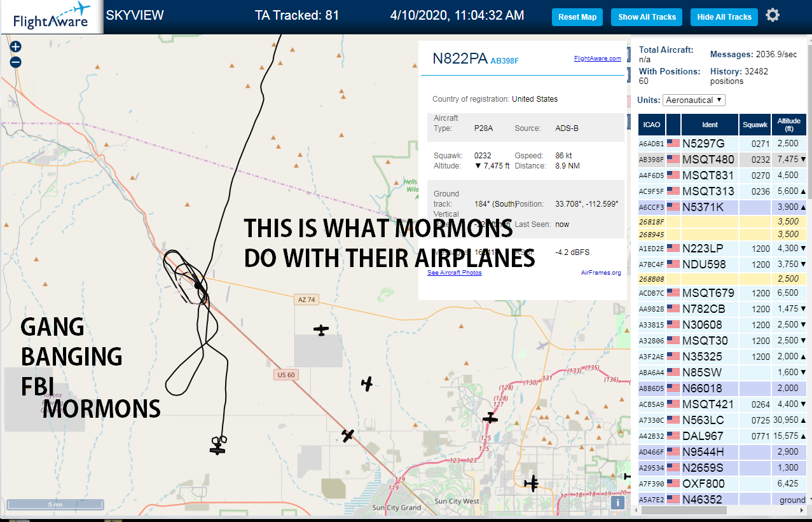Open the Units dropdown set to Aeronautical
The image size is (812, 522).
tap(694, 100)
